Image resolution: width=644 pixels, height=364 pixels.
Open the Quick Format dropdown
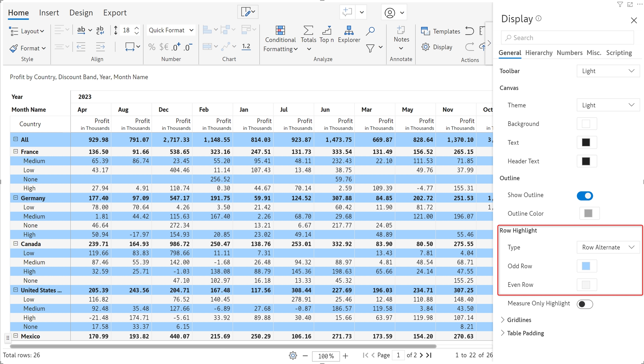(171, 30)
